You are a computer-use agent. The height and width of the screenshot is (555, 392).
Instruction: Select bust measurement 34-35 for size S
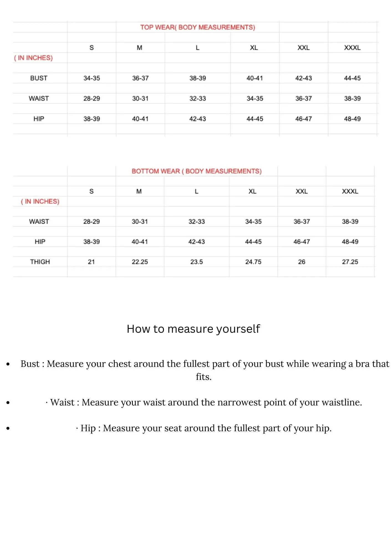(92, 78)
